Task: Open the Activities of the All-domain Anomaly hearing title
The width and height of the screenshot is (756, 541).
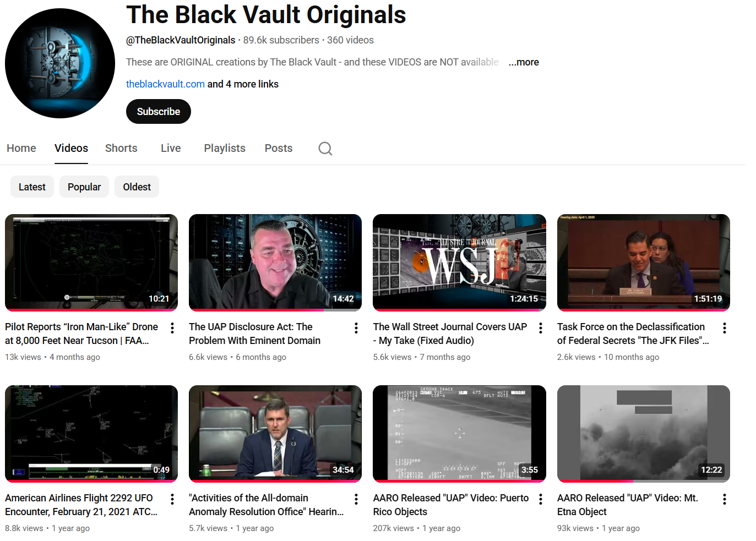Action: click(266, 505)
